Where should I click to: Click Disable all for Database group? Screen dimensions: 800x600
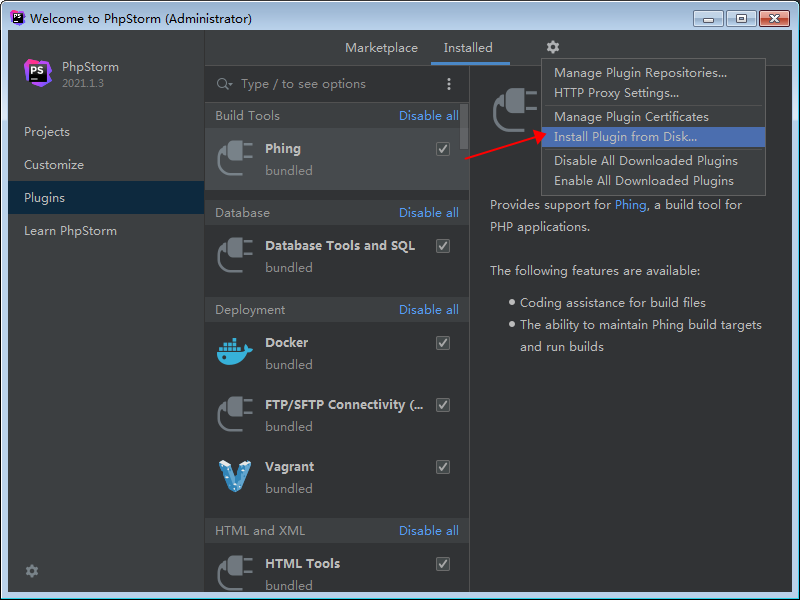coord(429,213)
